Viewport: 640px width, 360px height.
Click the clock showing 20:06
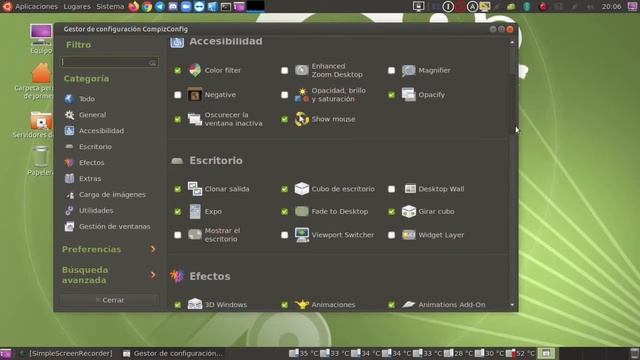[x=611, y=7]
